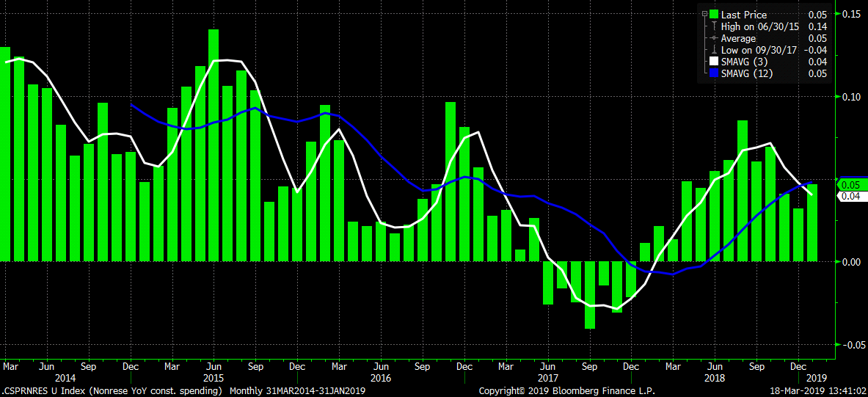Click the lowest negative bar at Sep 2017
The image size is (868, 397).
point(590,295)
